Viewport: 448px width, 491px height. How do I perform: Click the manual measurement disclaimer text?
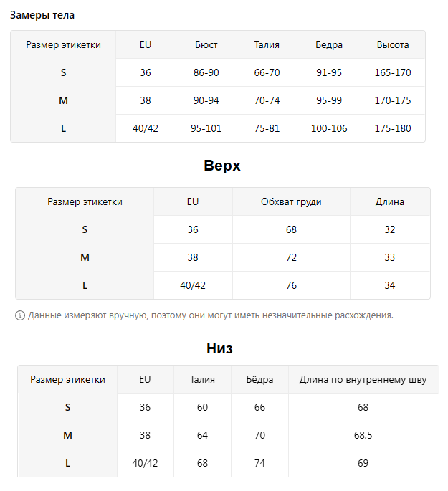211,315
